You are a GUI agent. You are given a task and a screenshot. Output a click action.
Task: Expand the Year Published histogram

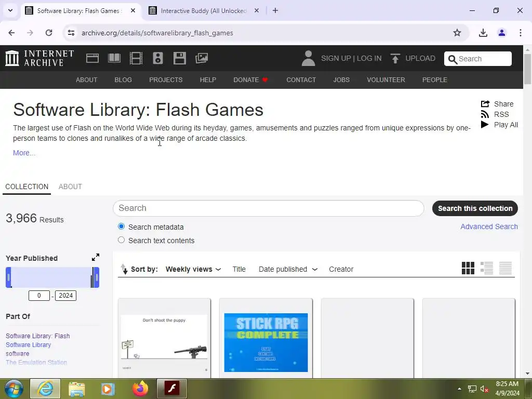tap(96, 257)
